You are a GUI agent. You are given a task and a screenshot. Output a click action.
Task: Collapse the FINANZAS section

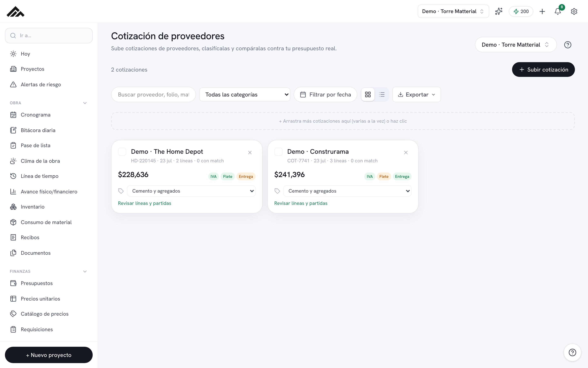click(x=85, y=271)
